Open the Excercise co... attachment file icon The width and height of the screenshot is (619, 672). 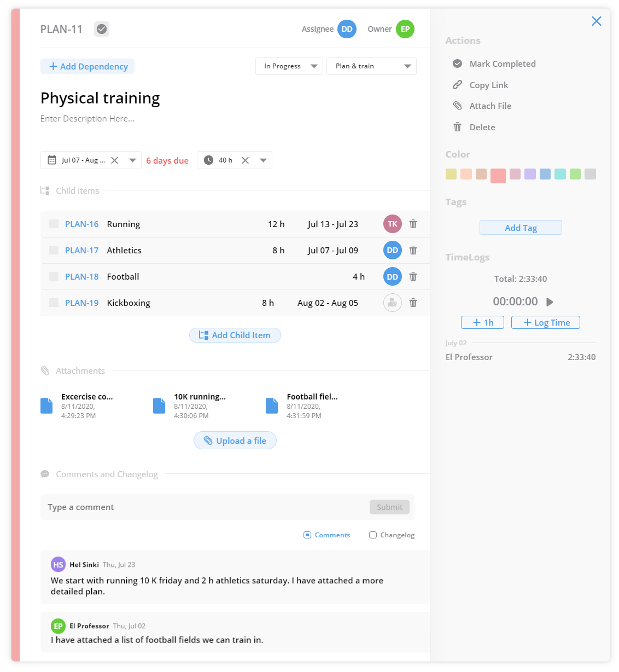pyautogui.click(x=46, y=405)
